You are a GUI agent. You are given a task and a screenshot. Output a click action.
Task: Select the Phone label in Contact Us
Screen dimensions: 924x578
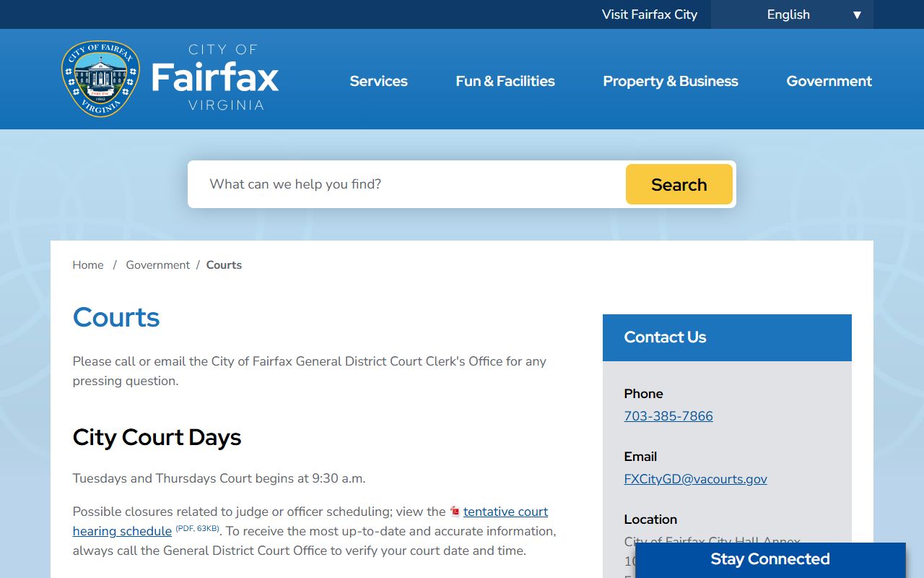(x=643, y=394)
